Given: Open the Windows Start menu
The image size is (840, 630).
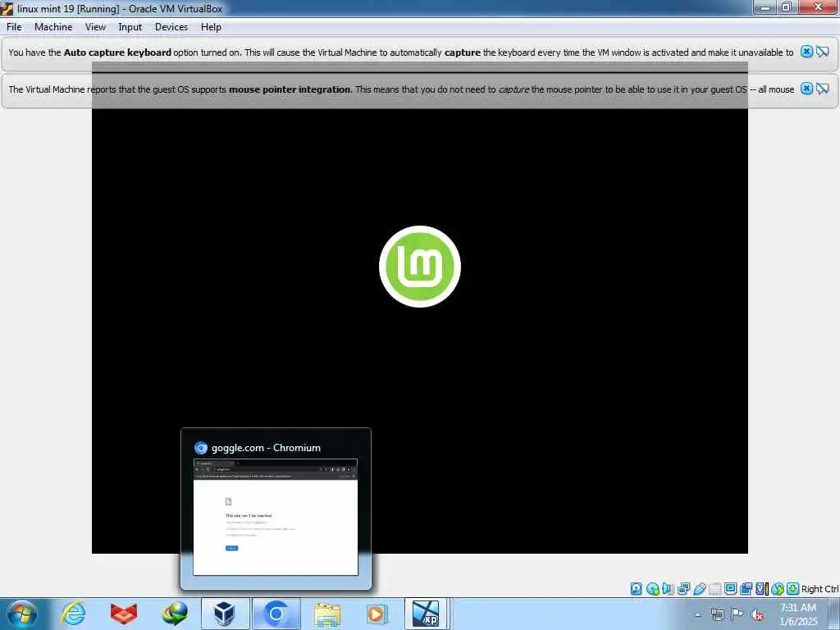Looking at the screenshot, I should [22, 614].
